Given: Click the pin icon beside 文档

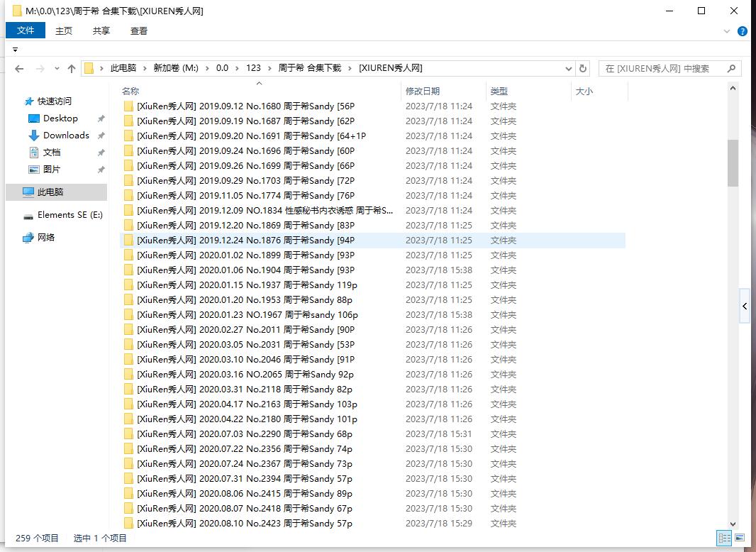Looking at the screenshot, I should [101, 153].
